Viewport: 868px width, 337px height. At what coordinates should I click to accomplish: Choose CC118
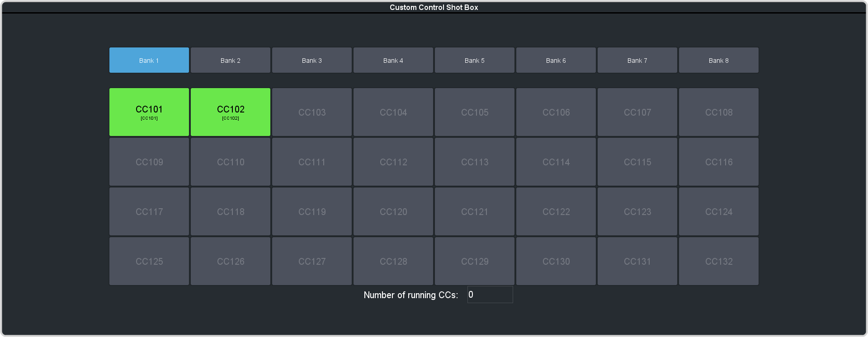pyautogui.click(x=231, y=211)
